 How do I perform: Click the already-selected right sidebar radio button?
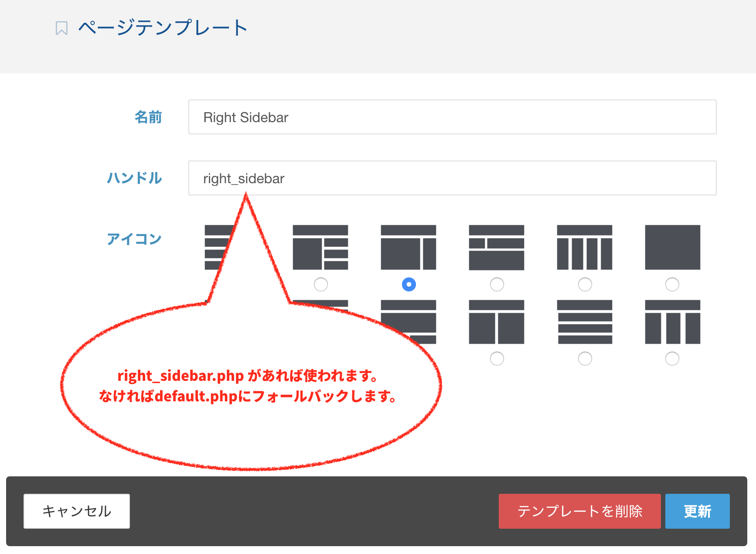[409, 284]
